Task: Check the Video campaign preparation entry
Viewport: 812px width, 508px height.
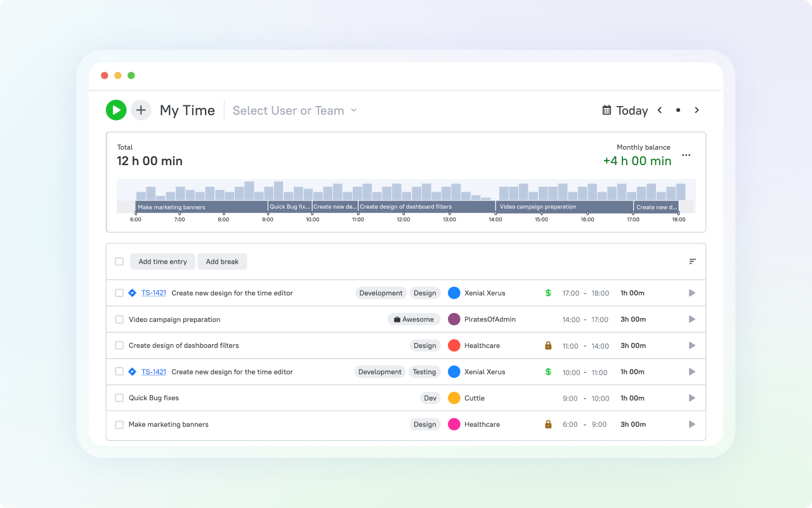Action: coord(119,319)
